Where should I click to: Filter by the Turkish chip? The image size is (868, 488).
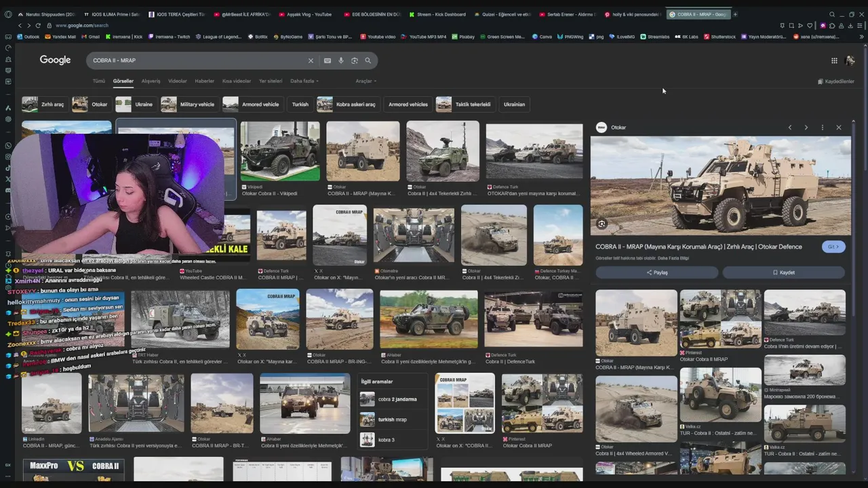[300, 104]
